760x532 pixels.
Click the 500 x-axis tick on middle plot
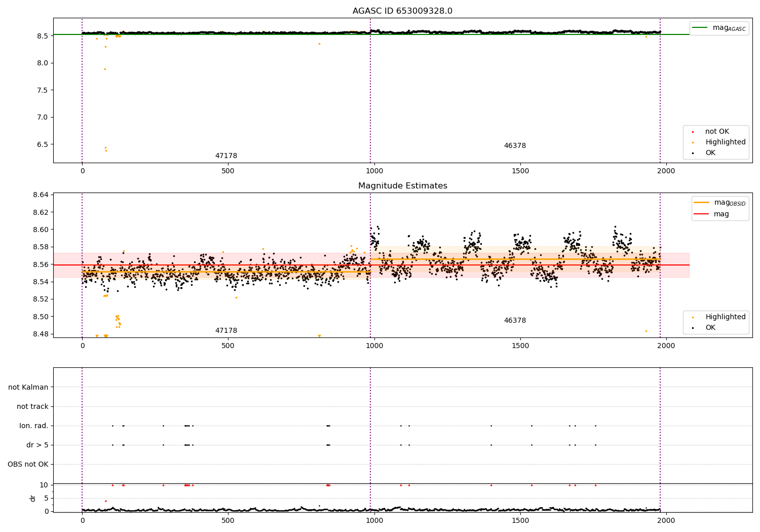[x=228, y=346]
